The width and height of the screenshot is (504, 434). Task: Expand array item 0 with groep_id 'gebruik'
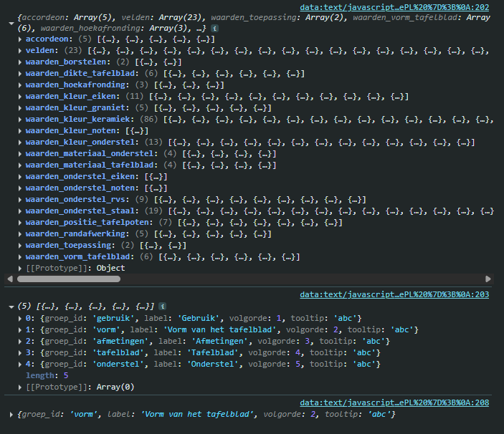pyautogui.click(x=20, y=318)
